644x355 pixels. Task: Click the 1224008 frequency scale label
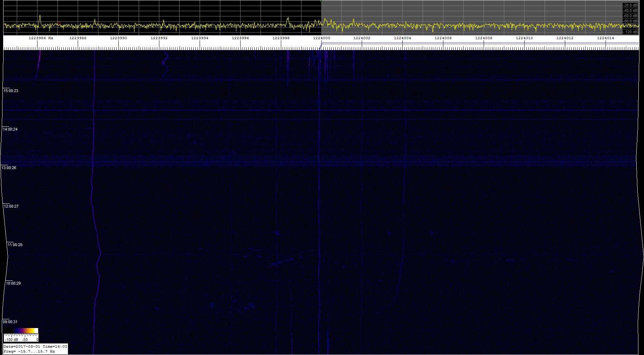[484, 38]
